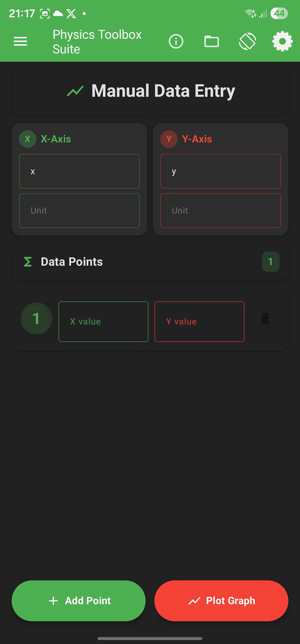Tap the row number 1 circle
Viewport: 300px width, 644px height.
pyautogui.click(x=36, y=319)
